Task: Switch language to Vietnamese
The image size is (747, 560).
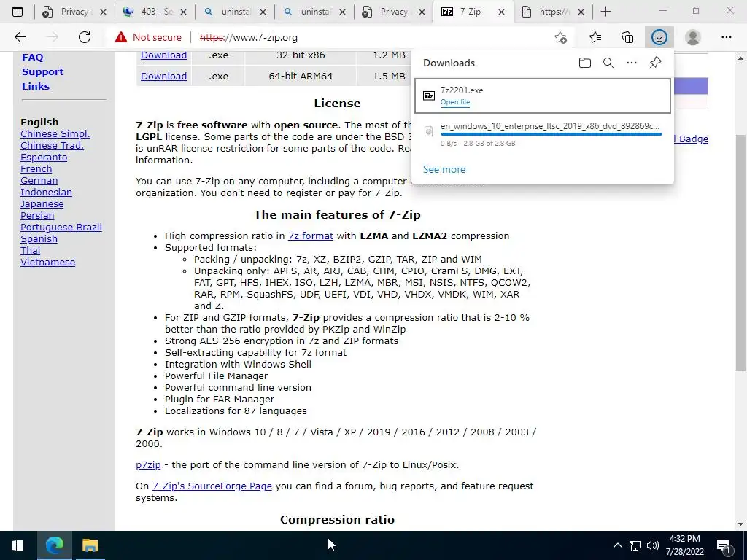Action: [x=47, y=262]
